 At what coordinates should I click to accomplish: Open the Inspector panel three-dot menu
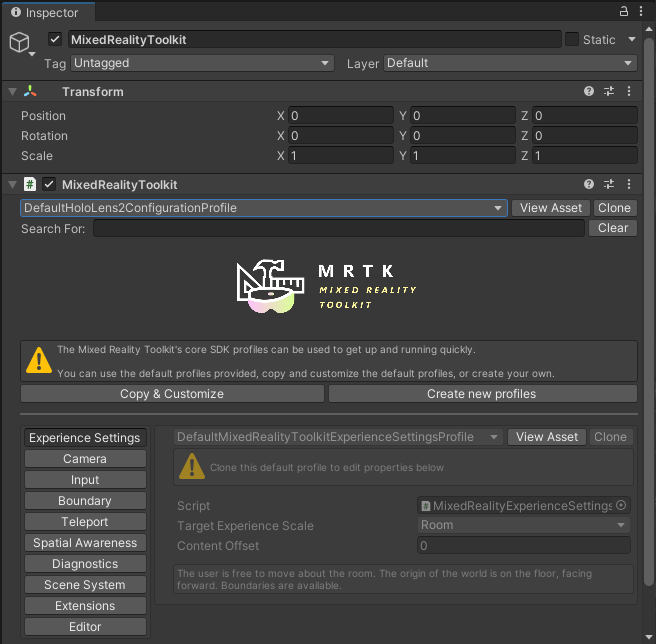[x=642, y=11]
